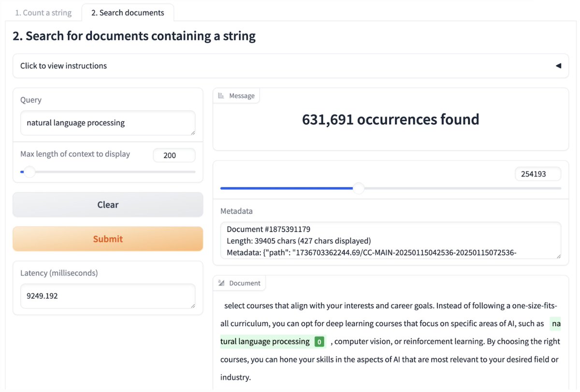Submit the search query
The width and height of the screenshot is (580, 392).
pyautogui.click(x=108, y=239)
